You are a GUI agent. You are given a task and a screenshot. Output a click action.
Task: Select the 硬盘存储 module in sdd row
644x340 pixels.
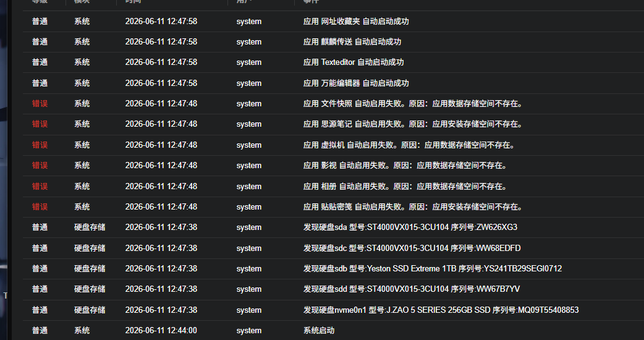(x=90, y=289)
